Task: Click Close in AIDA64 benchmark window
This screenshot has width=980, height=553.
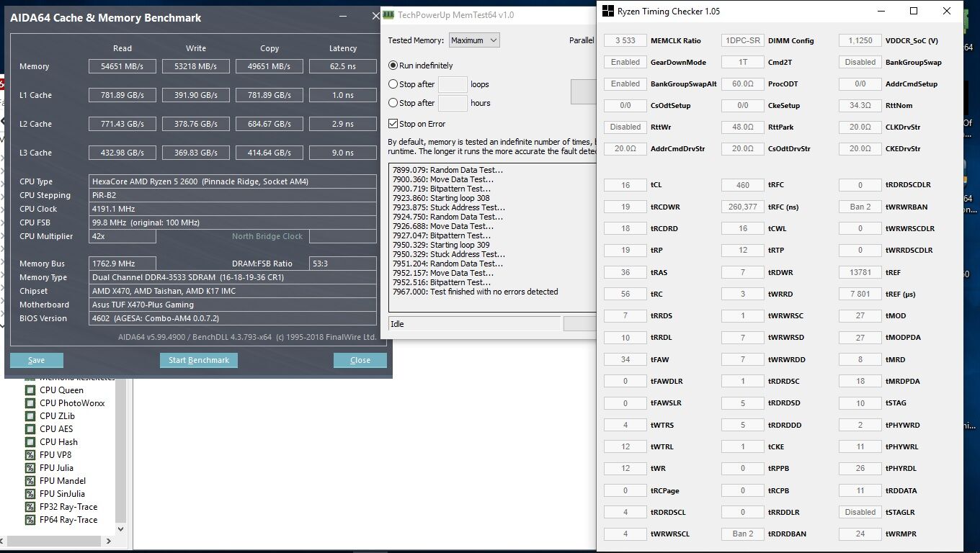Action: tap(360, 360)
